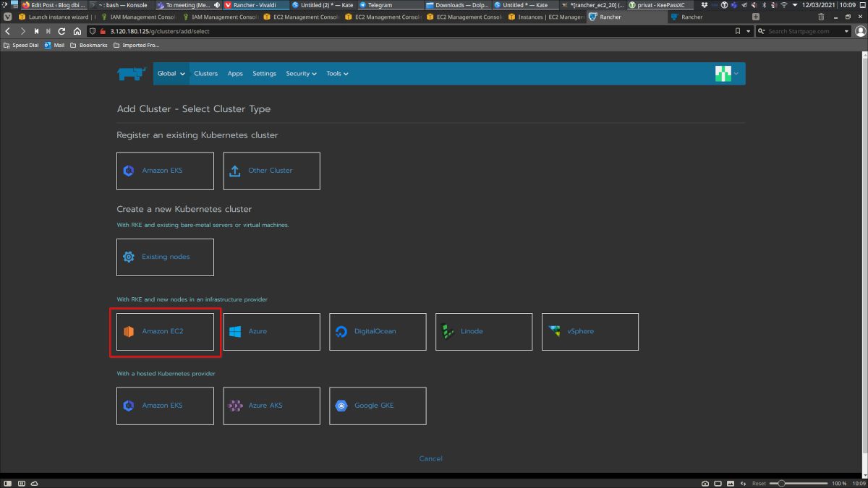The image size is (868, 488).
Task: Switch to bash Konsole taskbar window
Action: click(123, 4)
